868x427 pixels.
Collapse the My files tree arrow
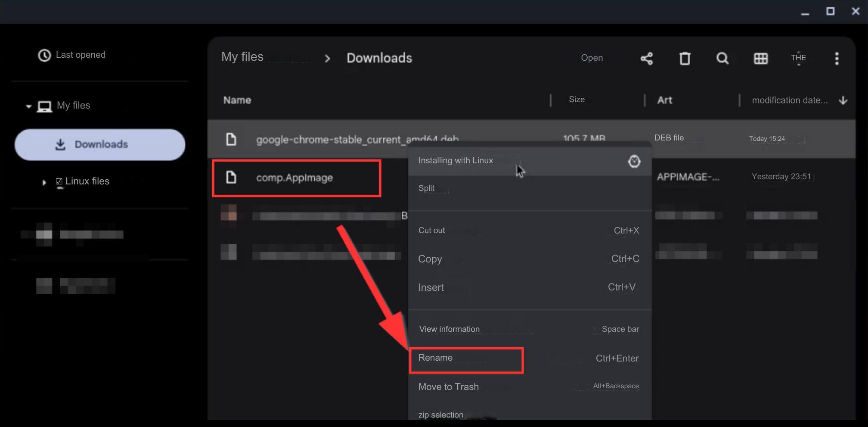(28, 106)
